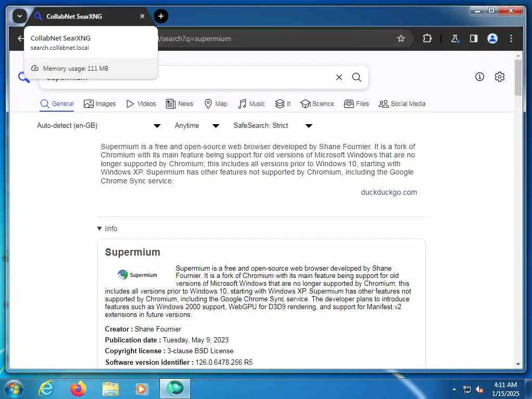Switch to the Social Media tab
532x399 pixels.
402,104
